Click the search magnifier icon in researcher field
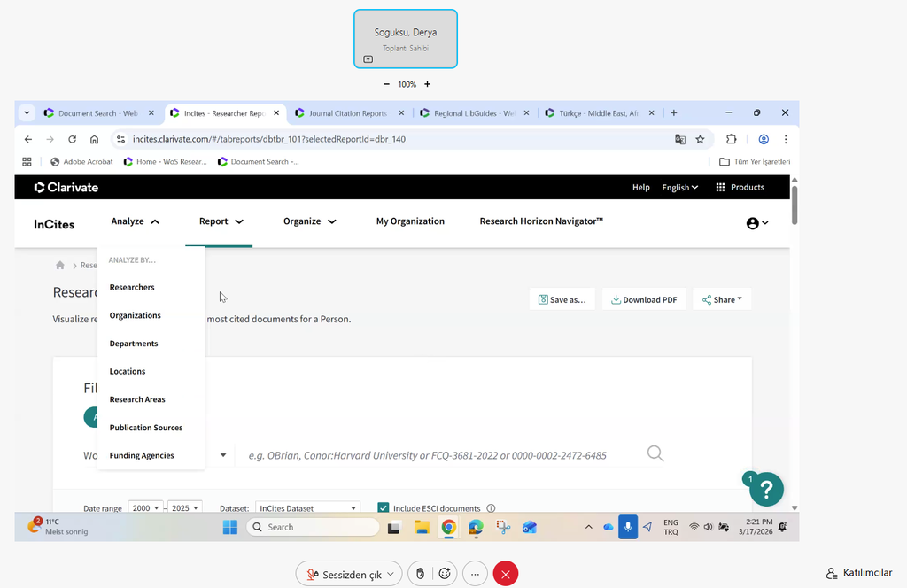Screen dimensions: 907x588 pos(655,454)
